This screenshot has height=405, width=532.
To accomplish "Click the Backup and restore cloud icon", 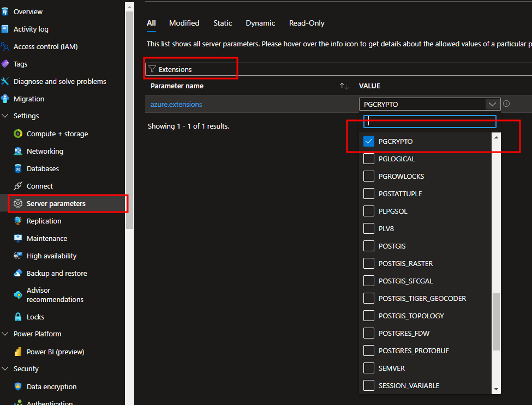I will tap(18, 273).
